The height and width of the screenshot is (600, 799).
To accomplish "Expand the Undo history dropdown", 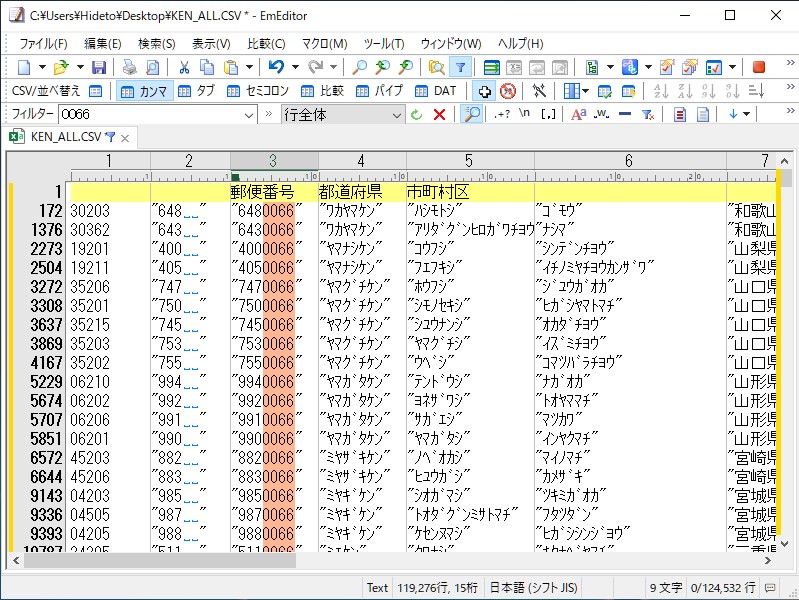I will coord(295,67).
